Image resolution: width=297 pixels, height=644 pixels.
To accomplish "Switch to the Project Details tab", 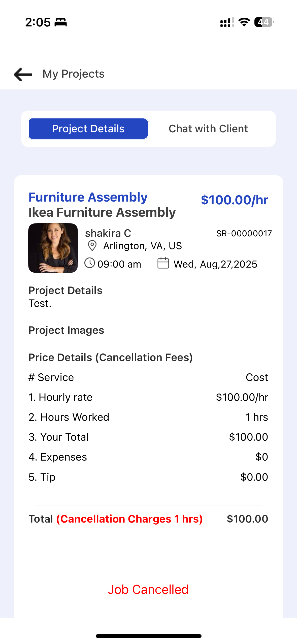I will (x=88, y=129).
